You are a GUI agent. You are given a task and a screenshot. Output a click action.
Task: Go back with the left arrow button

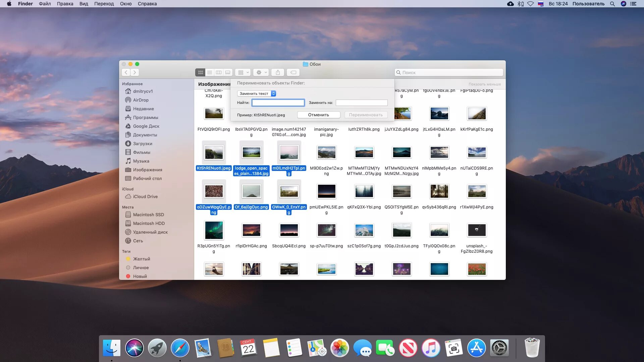[126, 72]
